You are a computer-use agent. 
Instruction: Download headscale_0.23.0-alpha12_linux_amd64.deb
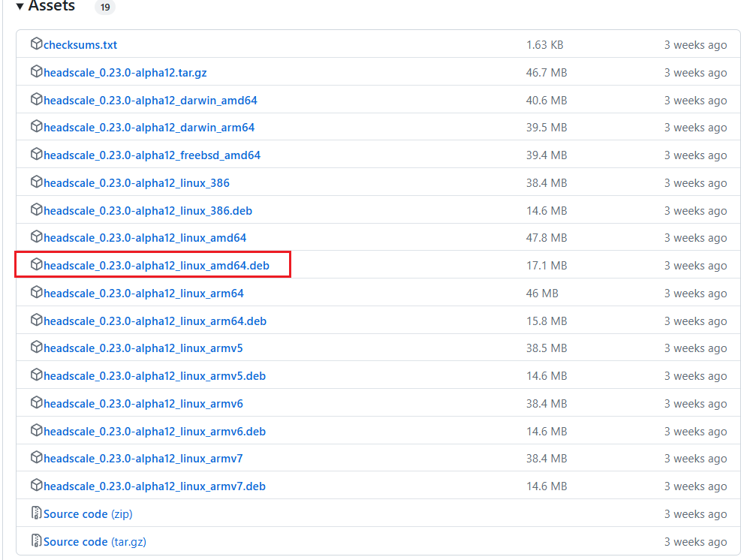point(156,266)
